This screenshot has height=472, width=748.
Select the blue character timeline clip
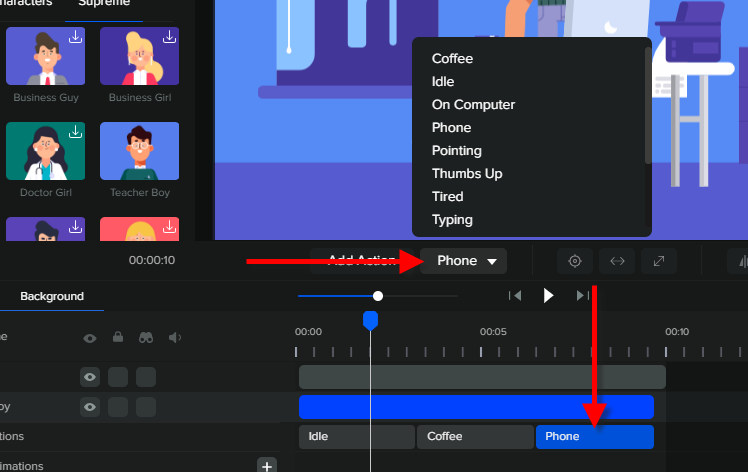click(477, 407)
